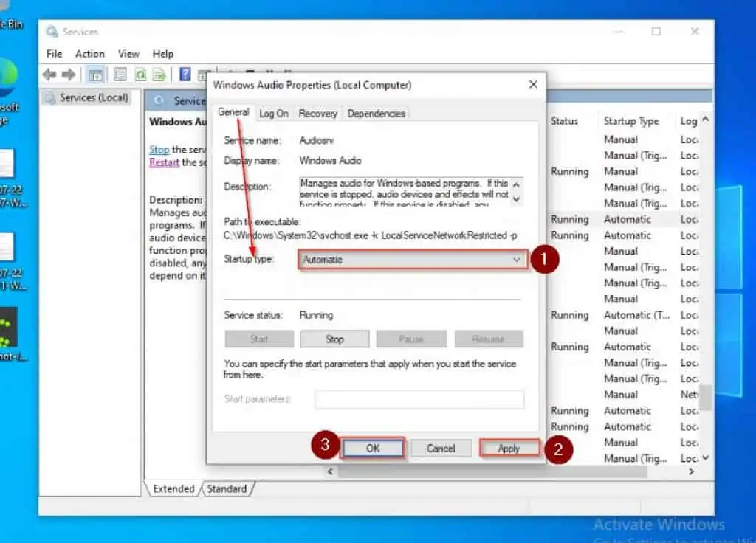Open the blue Help toolbar icon
Image resolution: width=756 pixels, height=543 pixels.
tap(185, 75)
